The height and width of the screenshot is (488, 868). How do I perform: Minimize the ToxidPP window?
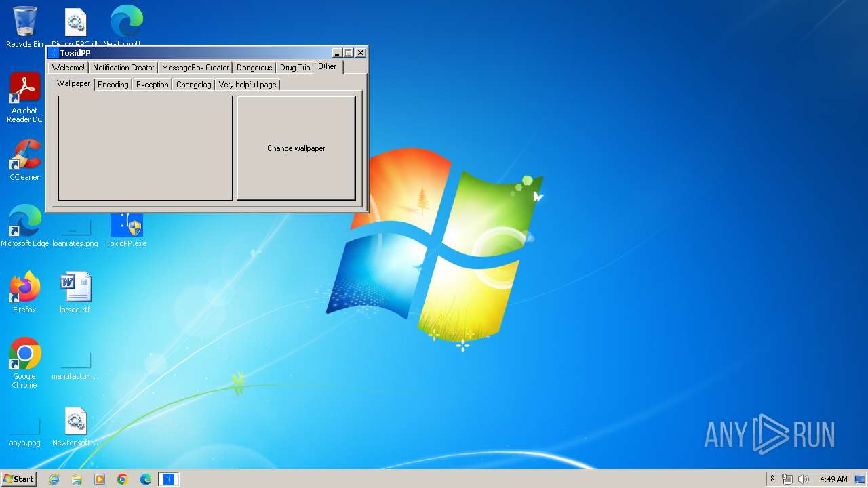coord(337,53)
